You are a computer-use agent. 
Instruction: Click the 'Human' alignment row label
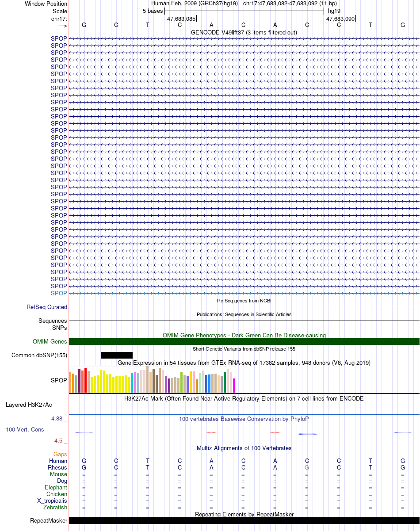pyautogui.click(x=58, y=461)
